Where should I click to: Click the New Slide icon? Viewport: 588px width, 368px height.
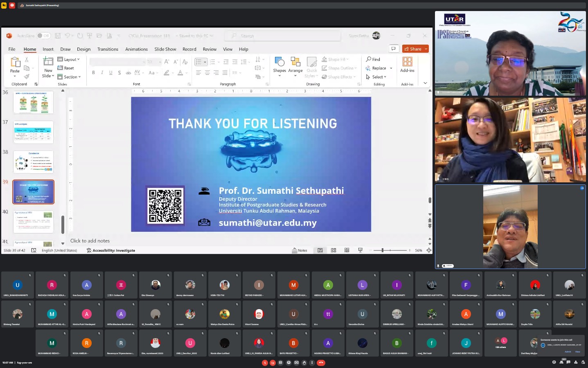48,62
